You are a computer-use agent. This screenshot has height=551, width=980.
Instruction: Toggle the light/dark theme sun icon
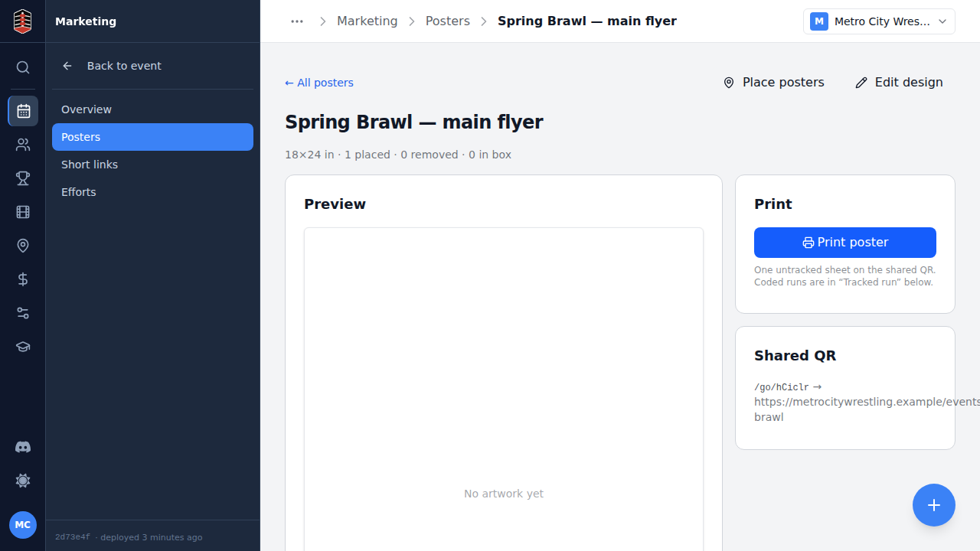[23, 481]
